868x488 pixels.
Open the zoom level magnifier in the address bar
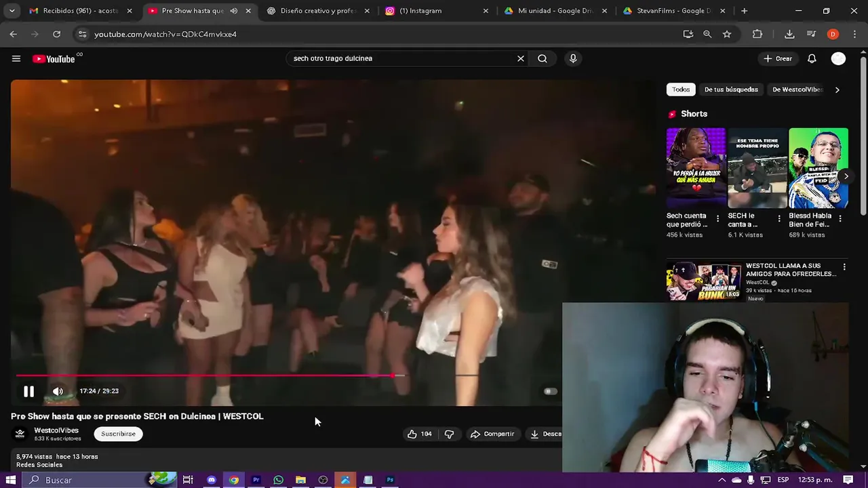pos(707,34)
